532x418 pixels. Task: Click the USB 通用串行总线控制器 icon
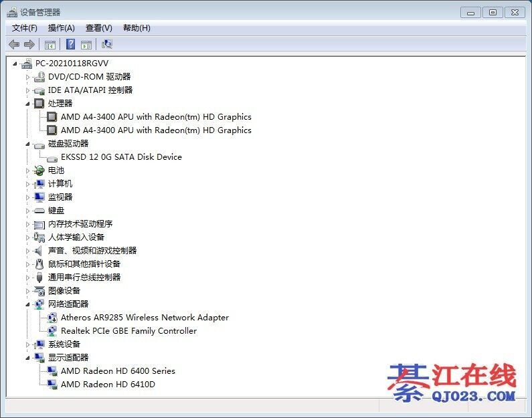pos(39,278)
